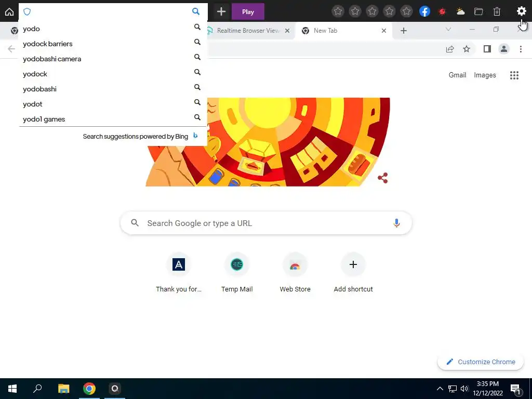The image size is (532, 399).
Task: Choose the 'yodock' suggestion
Action: point(113,74)
